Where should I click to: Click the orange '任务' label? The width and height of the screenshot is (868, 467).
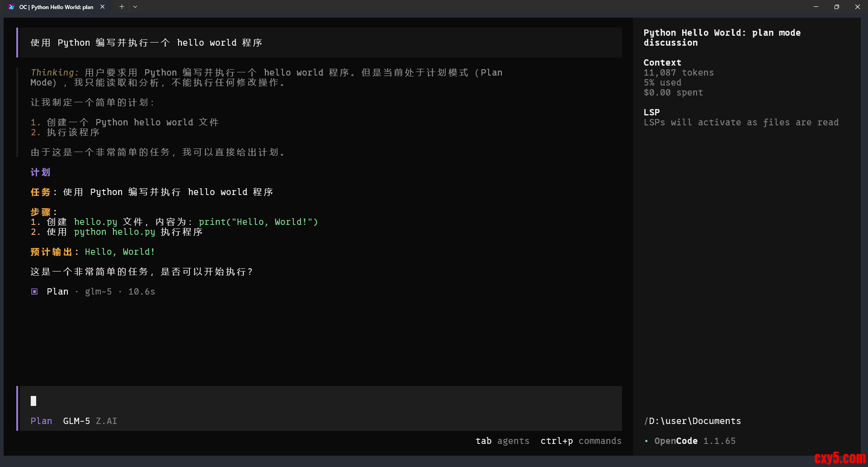tap(40, 192)
